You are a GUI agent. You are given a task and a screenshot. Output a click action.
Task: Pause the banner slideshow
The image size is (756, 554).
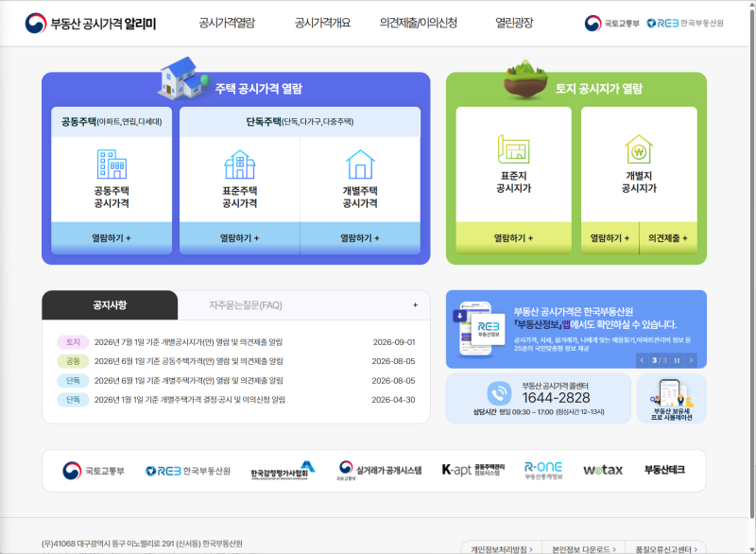677,360
